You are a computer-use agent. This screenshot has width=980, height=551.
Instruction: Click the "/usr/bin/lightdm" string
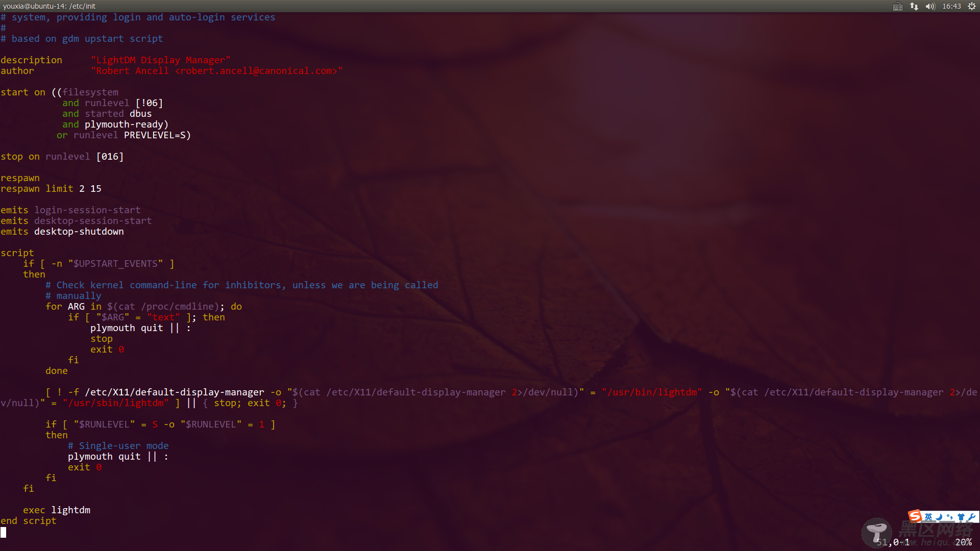652,392
